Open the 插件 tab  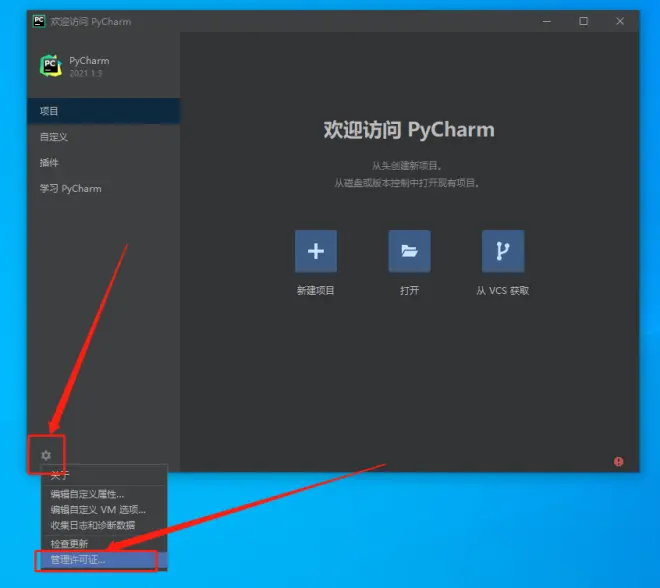pyautogui.click(x=104, y=162)
